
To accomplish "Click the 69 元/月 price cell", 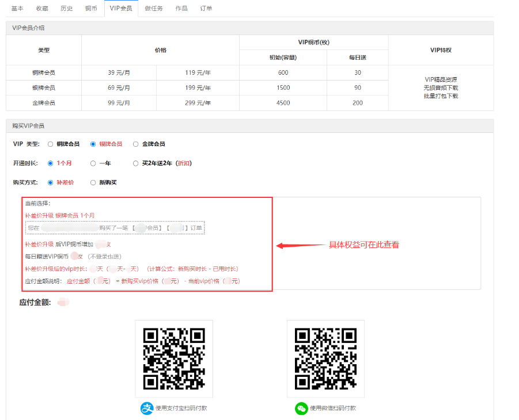I will pyautogui.click(x=119, y=88).
